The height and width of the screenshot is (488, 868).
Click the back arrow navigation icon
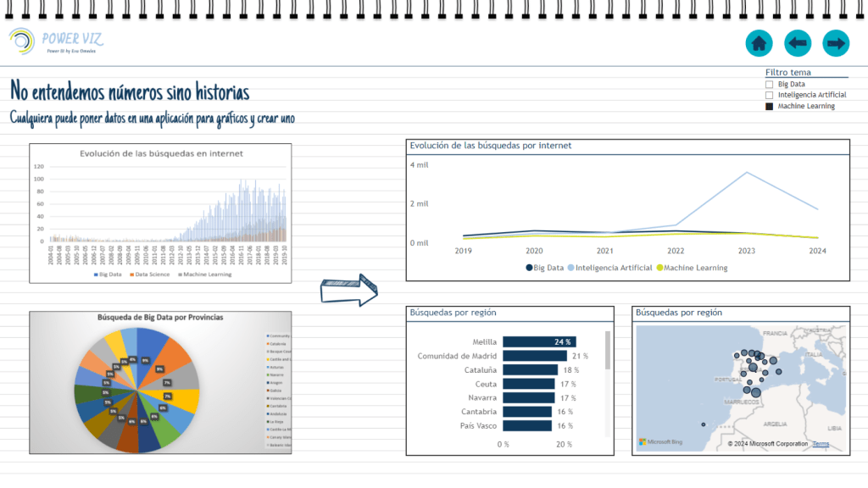point(798,43)
